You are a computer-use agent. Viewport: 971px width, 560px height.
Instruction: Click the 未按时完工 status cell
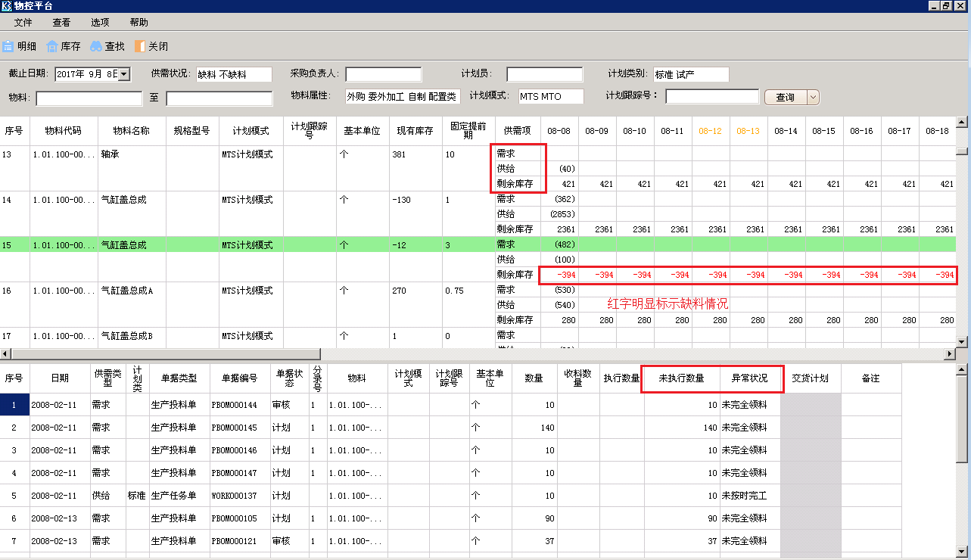pos(749,496)
